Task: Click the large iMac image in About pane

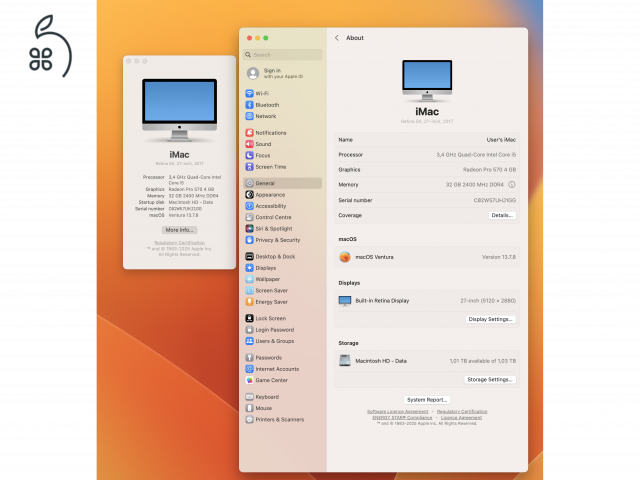Action: pos(427,81)
